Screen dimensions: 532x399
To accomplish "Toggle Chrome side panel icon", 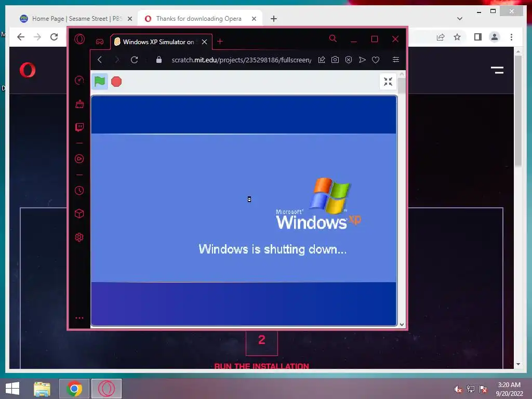I will pyautogui.click(x=478, y=37).
